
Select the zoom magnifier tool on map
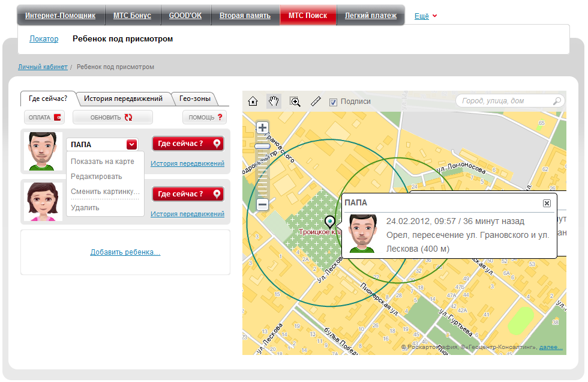pos(295,102)
